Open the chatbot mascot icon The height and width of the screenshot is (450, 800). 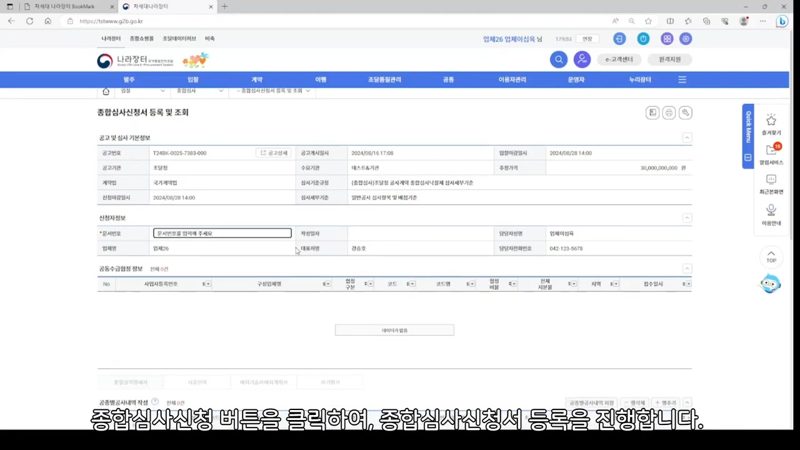(x=770, y=284)
